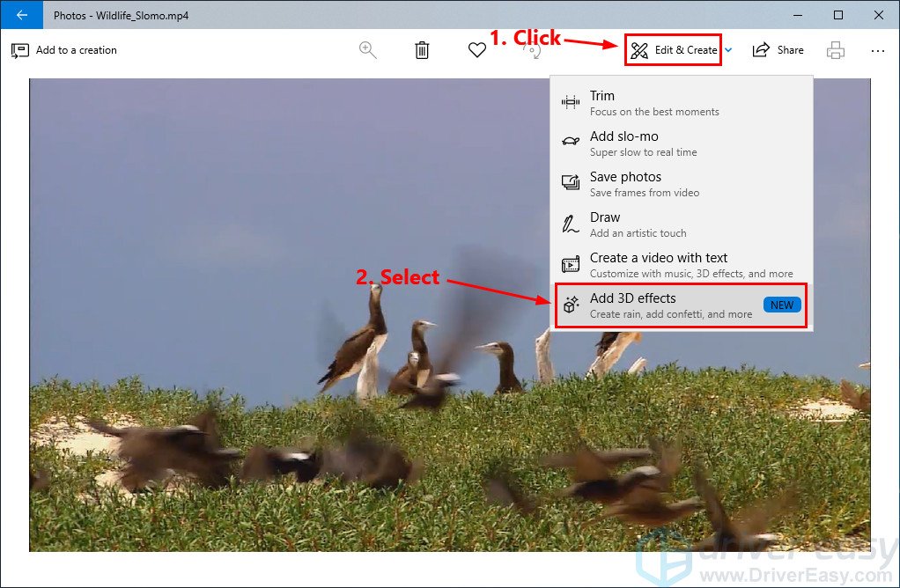Click 'Create rain, add confetti, and more'
The width and height of the screenshot is (900, 588).
[x=671, y=313]
